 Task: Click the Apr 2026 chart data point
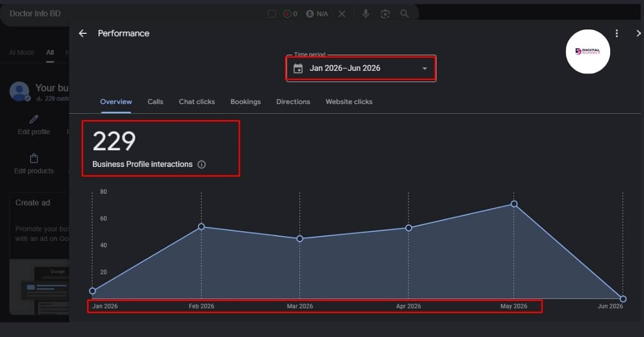point(408,228)
